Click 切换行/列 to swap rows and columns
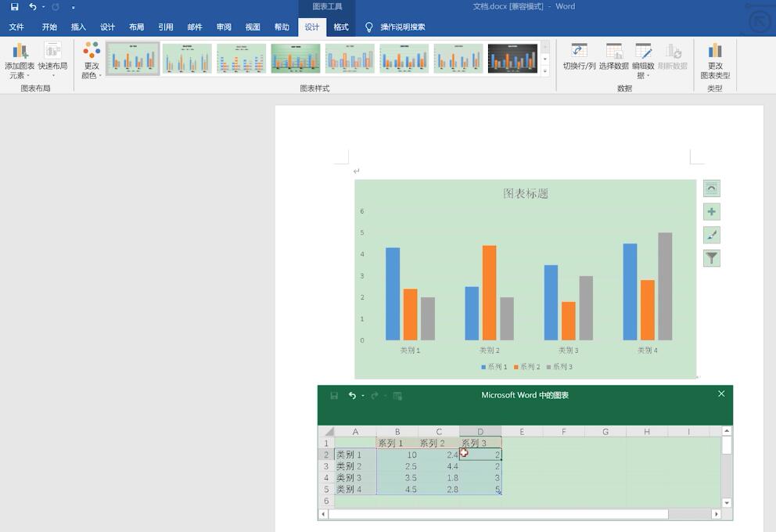Screen dimensions: 776x532 [x=579, y=57]
